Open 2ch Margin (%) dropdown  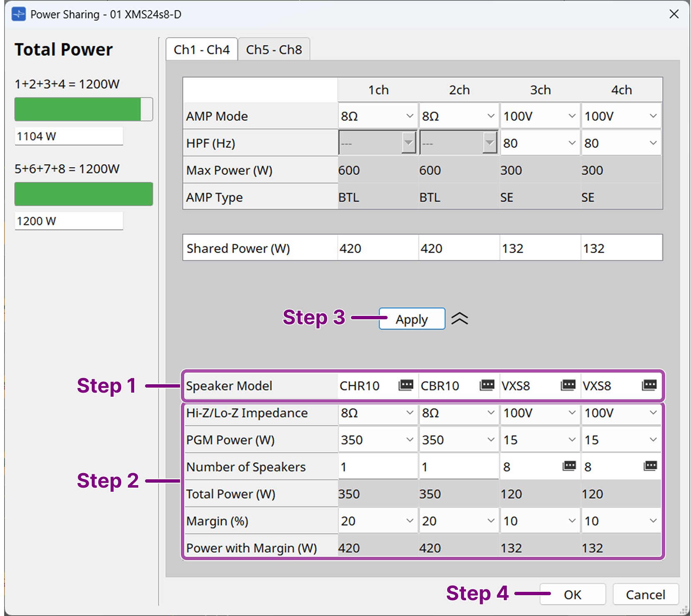tap(459, 521)
